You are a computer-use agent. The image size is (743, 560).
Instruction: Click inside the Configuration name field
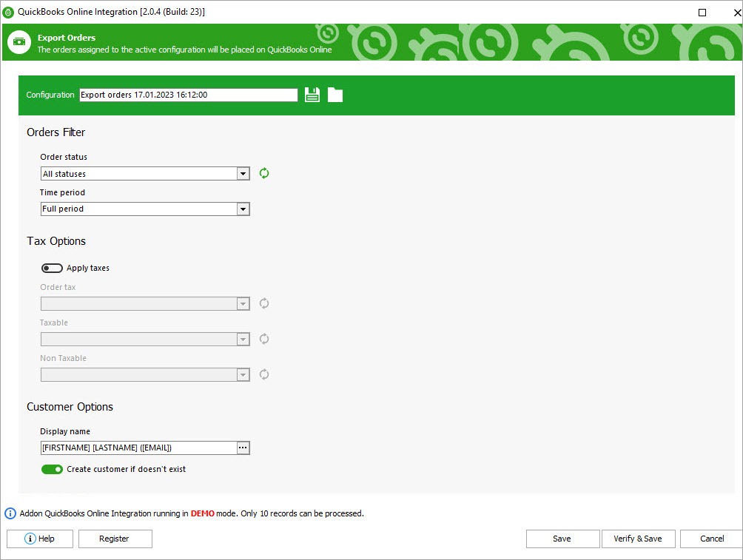[x=187, y=94]
